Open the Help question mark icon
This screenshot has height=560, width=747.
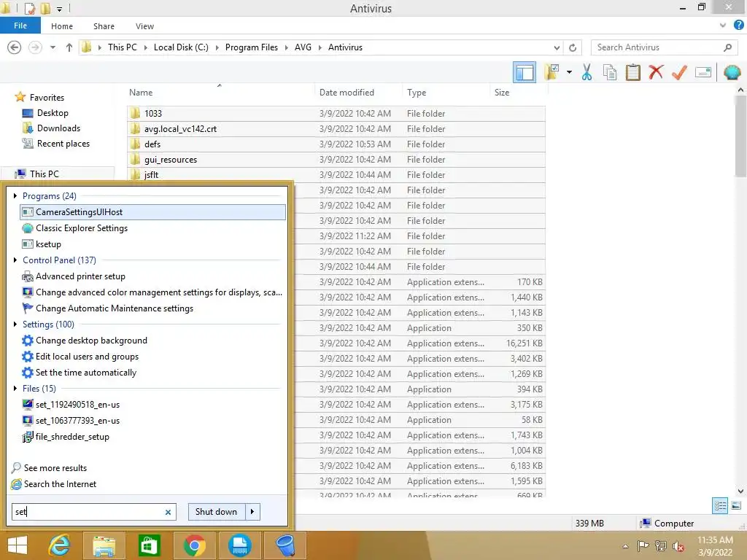(x=738, y=26)
